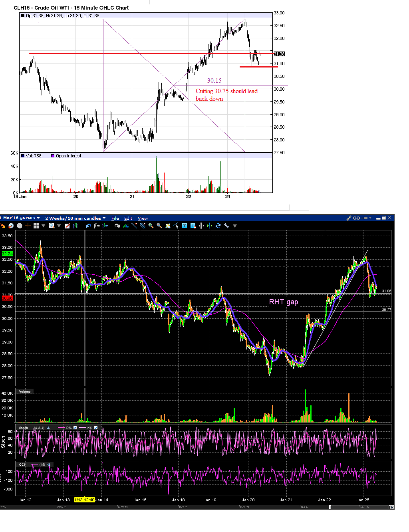Select the parallel lines drawing tool
This screenshot has height=532, width=409.
(143, 226)
